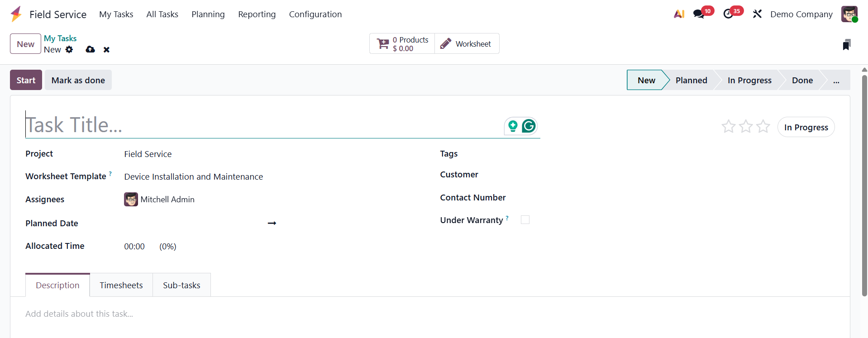Set priority with the third star
This screenshot has width=868, height=338.
[763, 126]
